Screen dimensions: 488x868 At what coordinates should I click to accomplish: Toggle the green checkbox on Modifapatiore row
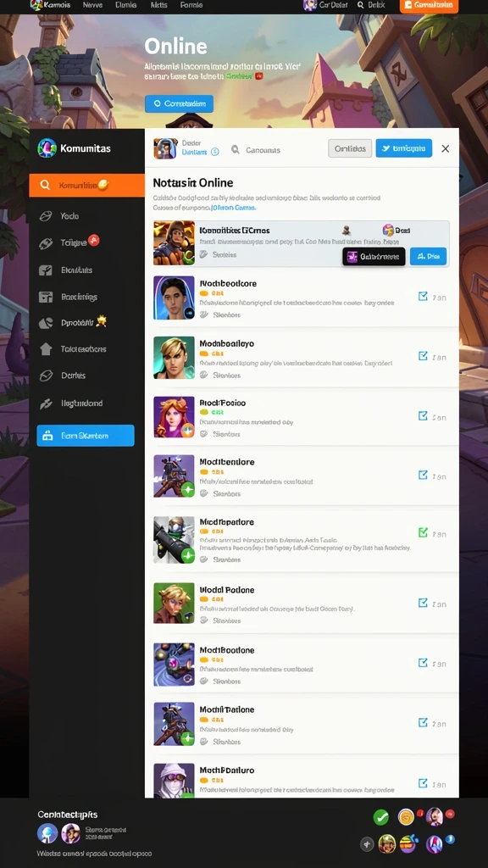click(x=423, y=532)
